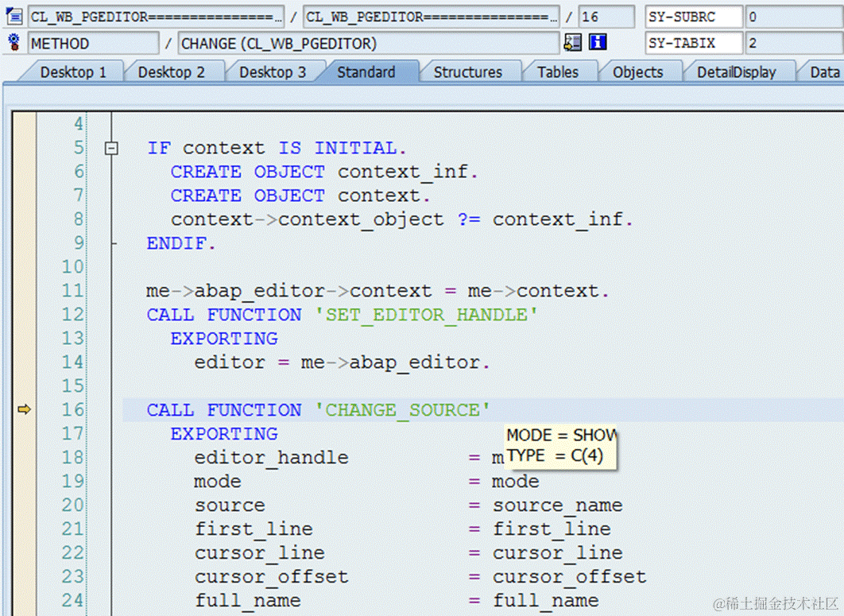Open the Tables tab

tap(558, 72)
